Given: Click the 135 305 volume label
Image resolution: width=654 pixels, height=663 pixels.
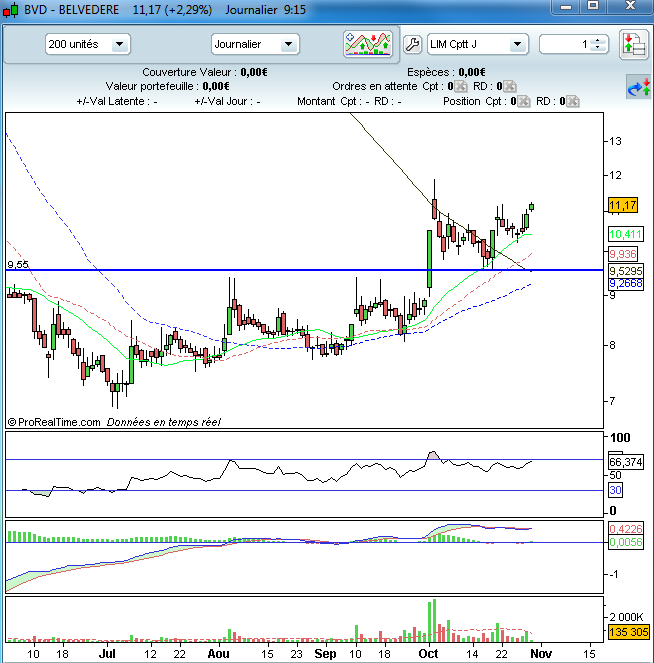Looking at the screenshot, I should [629, 632].
